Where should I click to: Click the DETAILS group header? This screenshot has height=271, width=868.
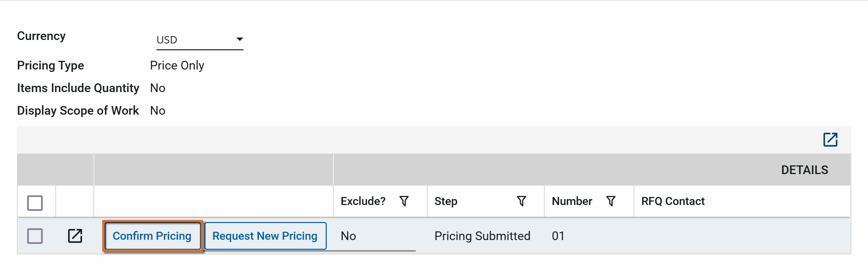(804, 170)
